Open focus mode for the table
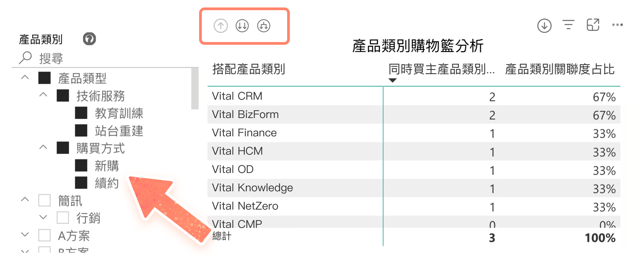Screen dimensions: 644x272 593,25
